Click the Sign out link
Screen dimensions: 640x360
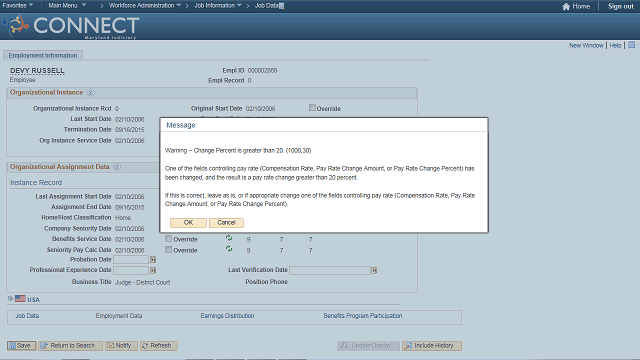click(621, 6)
